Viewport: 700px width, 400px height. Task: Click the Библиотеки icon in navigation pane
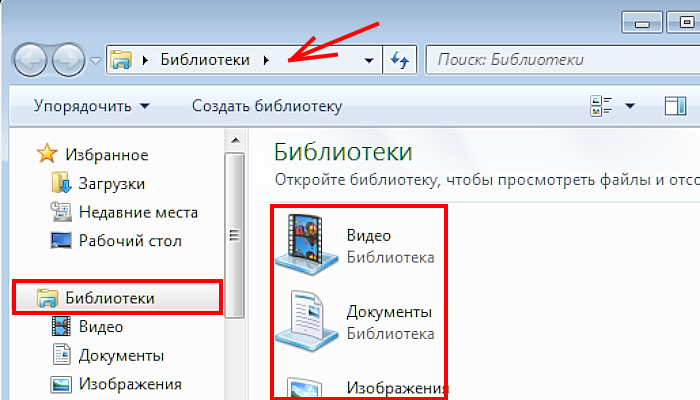pyautogui.click(x=47, y=298)
